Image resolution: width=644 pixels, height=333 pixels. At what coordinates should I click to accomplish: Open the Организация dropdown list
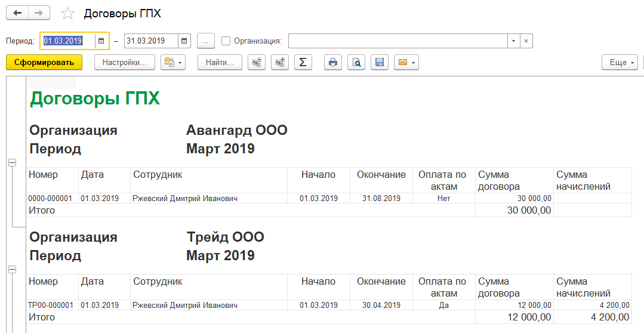[513, 41]
